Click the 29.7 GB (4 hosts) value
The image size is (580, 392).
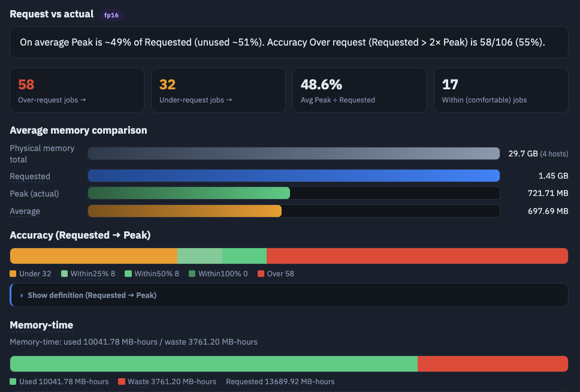pyautogui.click(x=538, y=153)
